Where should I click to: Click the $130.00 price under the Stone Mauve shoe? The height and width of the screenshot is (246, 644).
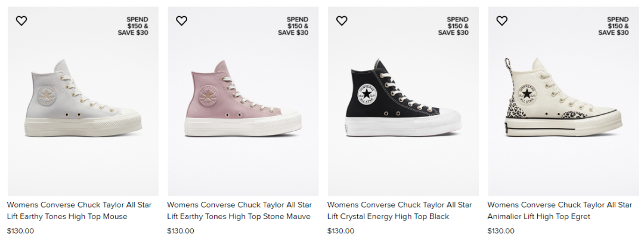pyautogui.click(x=181, y=231)
